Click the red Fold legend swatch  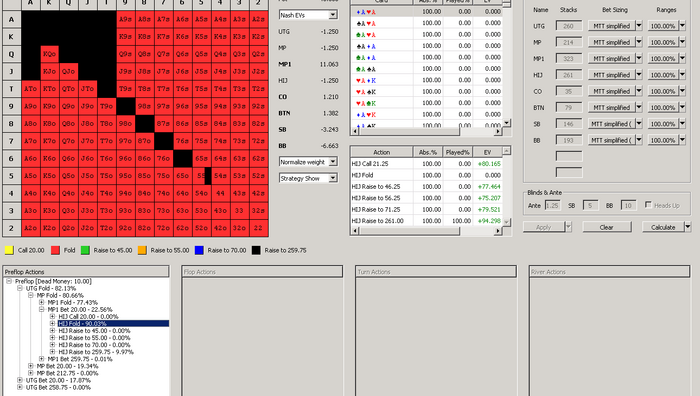[55, 250]
